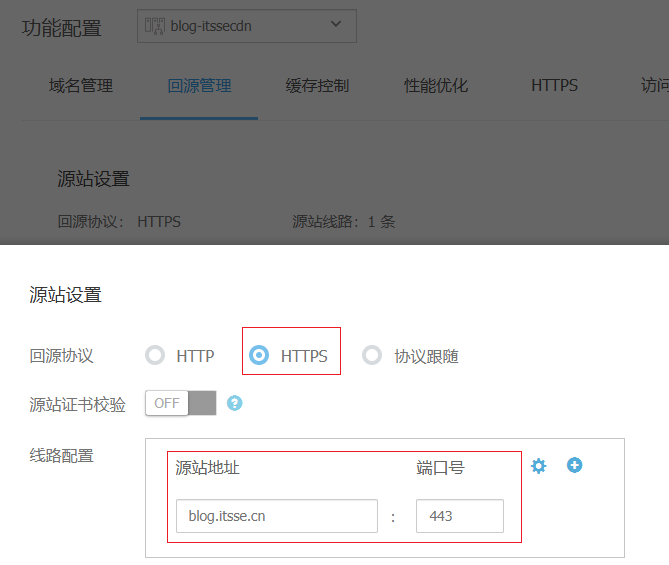The height and width of the screenshot is (565, 669).
Task: Switch to the 域名管理 tab
Action: (x=81, y=86)
